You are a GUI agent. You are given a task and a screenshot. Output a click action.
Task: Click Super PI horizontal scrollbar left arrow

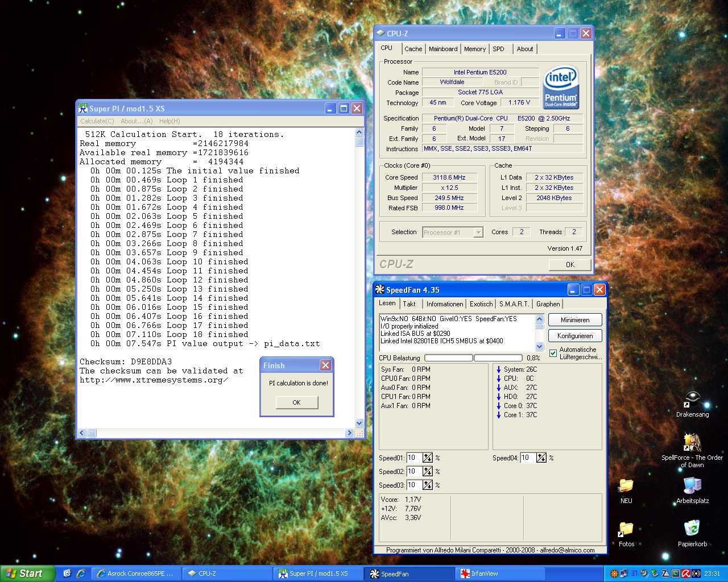82,433
